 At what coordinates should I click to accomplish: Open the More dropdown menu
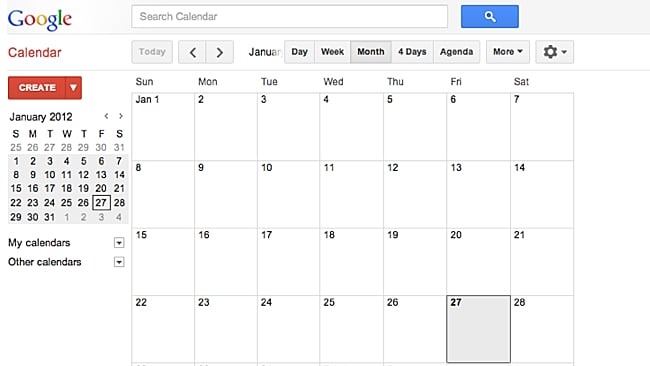[508, 52]
